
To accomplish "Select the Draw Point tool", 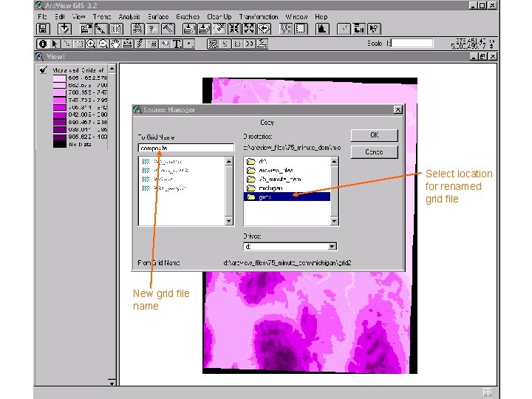I will [x=189, y=44].
